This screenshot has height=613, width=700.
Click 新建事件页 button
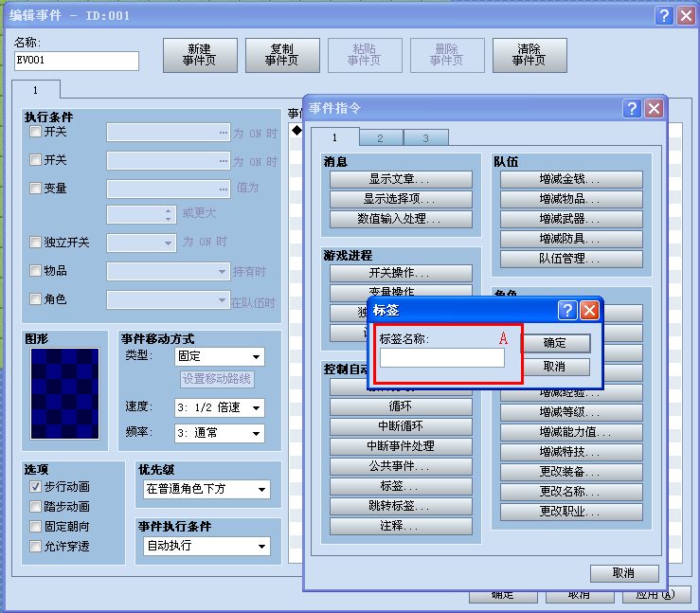click(200, 55)
